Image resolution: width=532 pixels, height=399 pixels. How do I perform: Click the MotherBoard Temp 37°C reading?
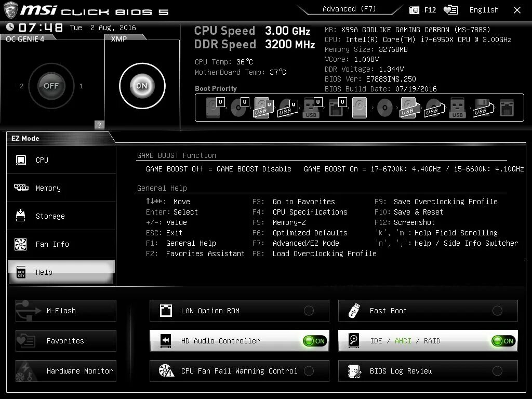240,72
